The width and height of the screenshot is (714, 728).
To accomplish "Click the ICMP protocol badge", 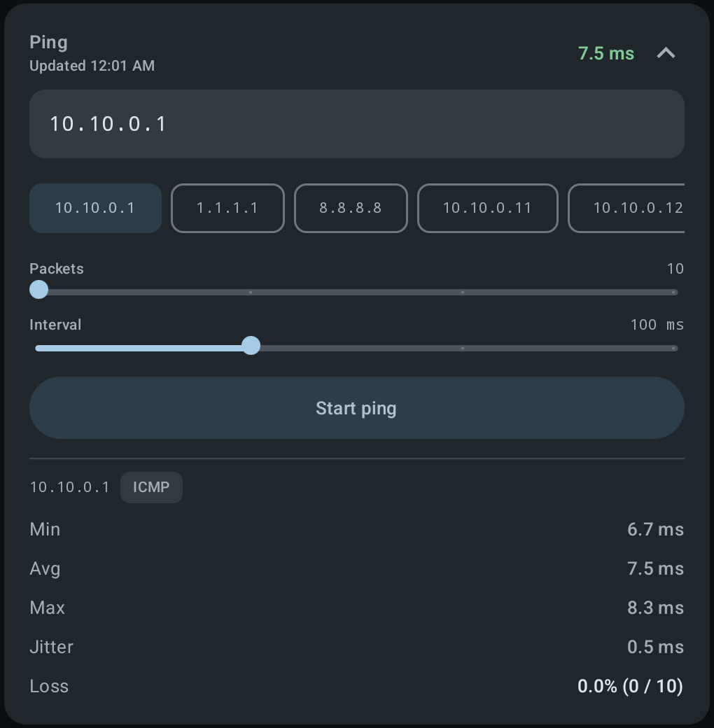I will (151, 487).
